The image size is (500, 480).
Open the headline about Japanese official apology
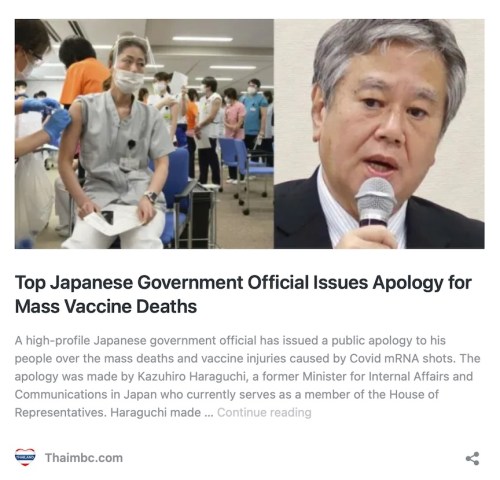pyautogui.click(x=243, y=294)
